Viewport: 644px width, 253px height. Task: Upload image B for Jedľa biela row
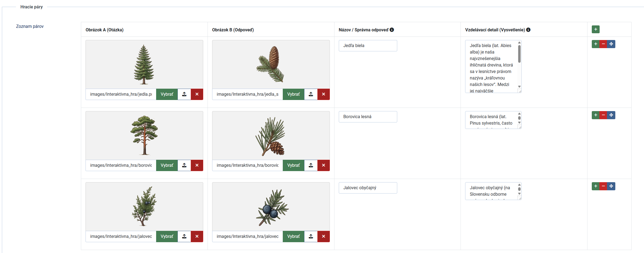coord(311,94)
